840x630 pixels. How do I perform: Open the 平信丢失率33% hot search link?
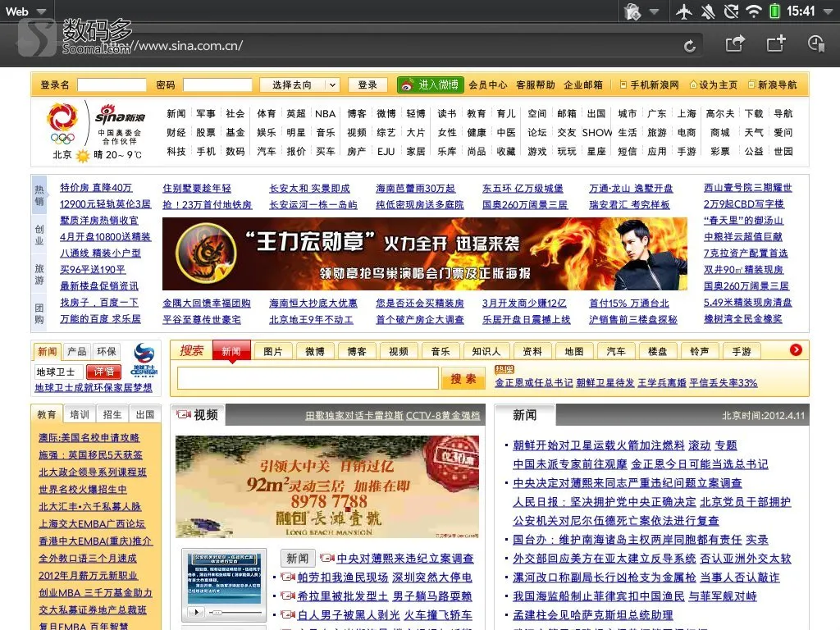coord(724,382)
